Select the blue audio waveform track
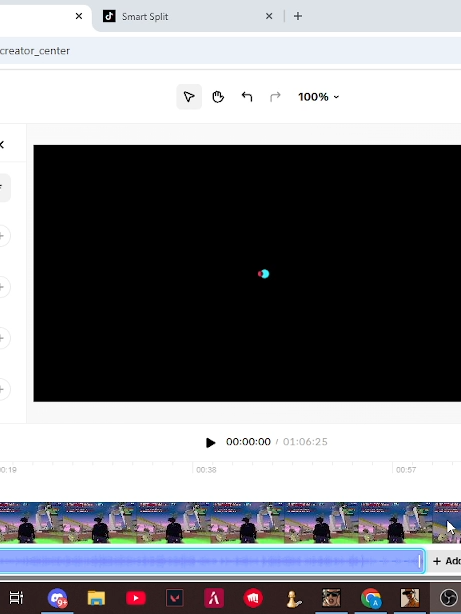This screenshot has width=461, height=614. point(212,561)
